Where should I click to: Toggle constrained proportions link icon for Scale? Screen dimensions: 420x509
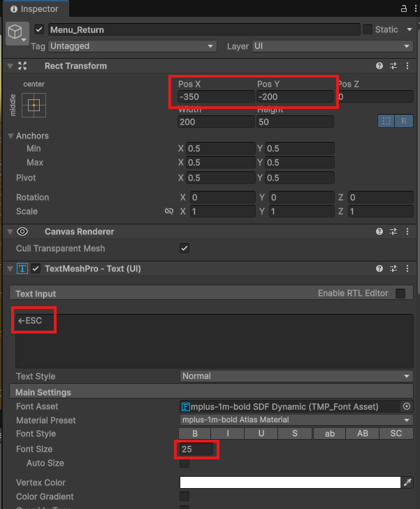click(x=168, y=211)
